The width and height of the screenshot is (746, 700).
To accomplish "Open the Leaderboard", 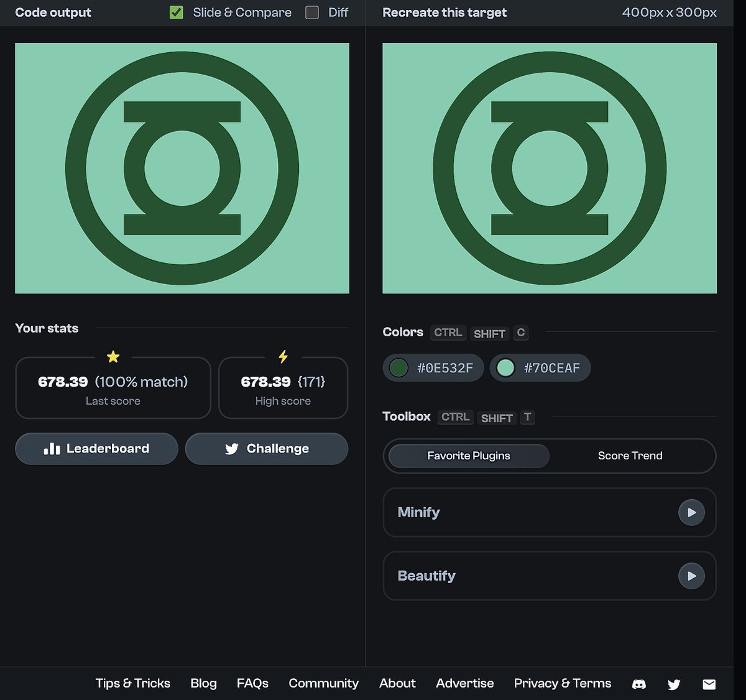I will [x=96, y=449].
